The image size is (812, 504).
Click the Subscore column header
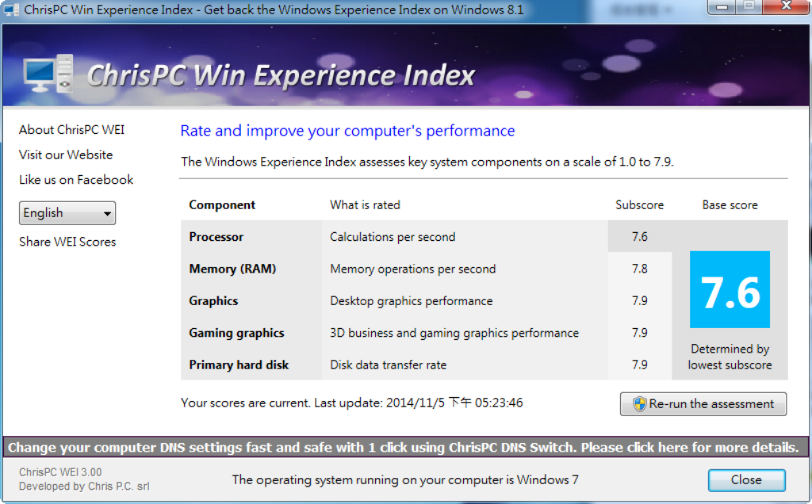pyautogui.click(x=640, y=205)
